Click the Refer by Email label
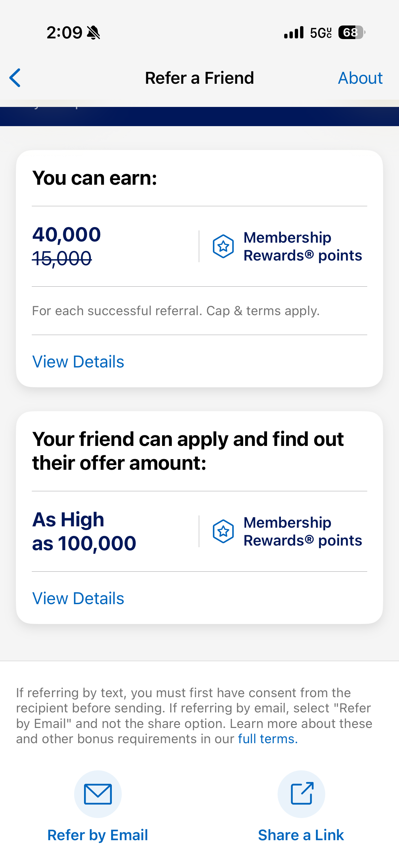This screenshot has width=399, height=868. (98, 835)
